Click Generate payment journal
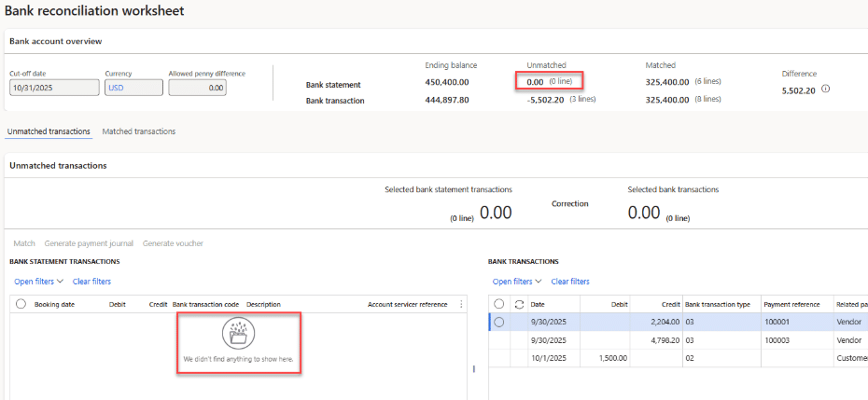Screen dimensions: 868x400 pyautogui.click(x=89, y=243)
